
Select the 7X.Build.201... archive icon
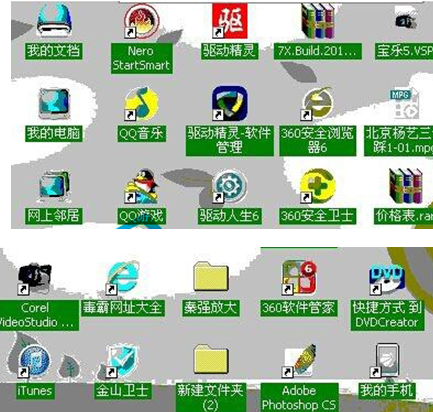(x=318, y=21)
